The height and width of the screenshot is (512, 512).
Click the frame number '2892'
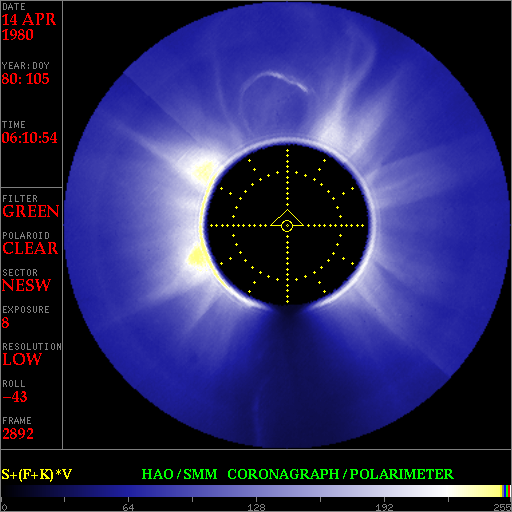tap(18, 434)
